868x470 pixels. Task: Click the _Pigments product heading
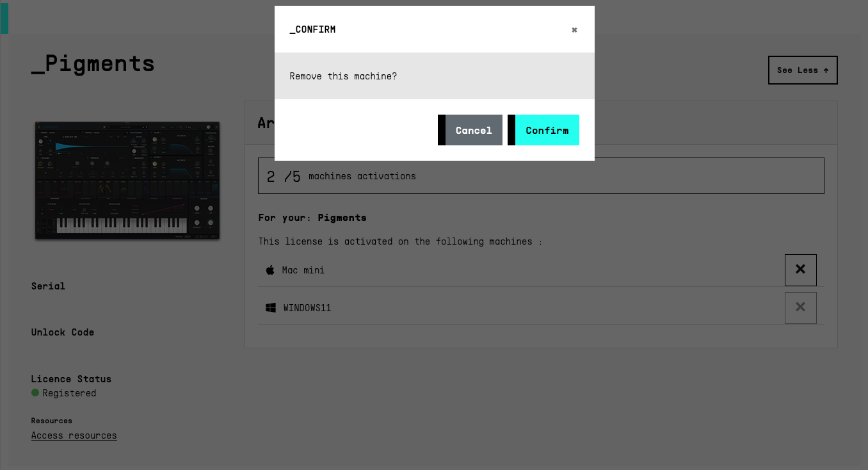click(93, 64)
